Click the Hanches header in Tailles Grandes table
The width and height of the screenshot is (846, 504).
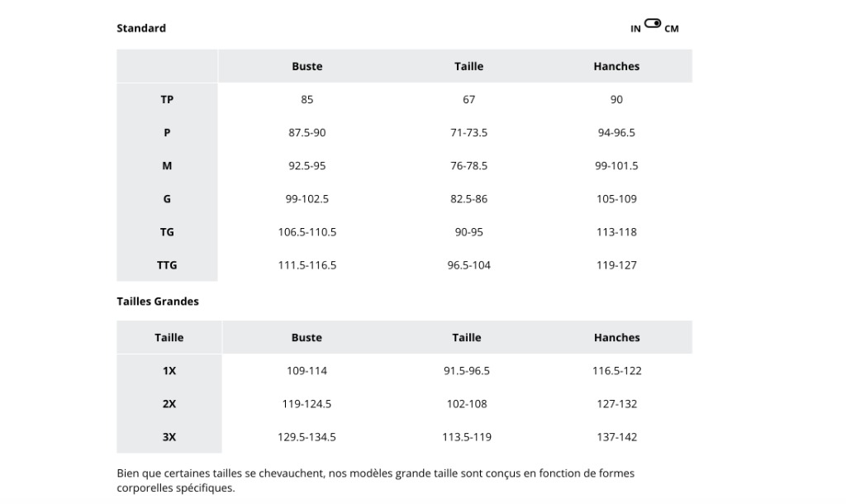(616, 338)
